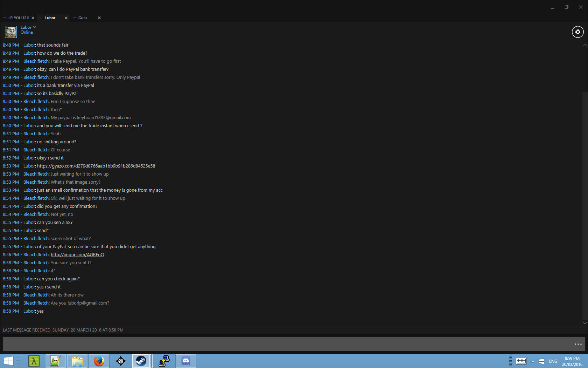Open Steam from the taskbar
This screenshot has height=368, width=588.
(x=141, y=361)
